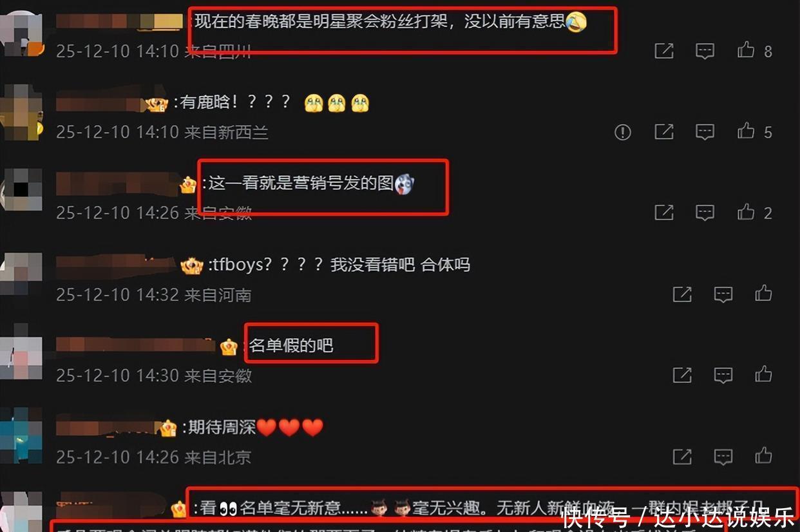Click the report icon on 新西兰 comment
Image resolution: width=800 pixels, height=532 pixels.
click(623, 132)
